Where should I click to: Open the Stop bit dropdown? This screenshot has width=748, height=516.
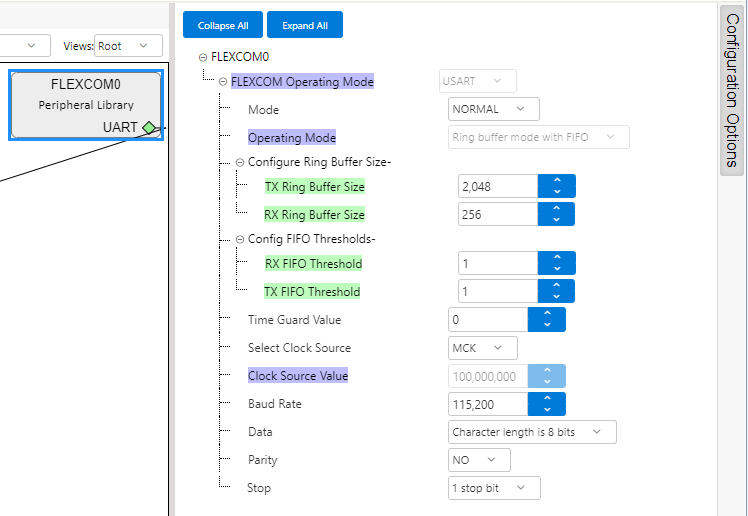[494, 488]
